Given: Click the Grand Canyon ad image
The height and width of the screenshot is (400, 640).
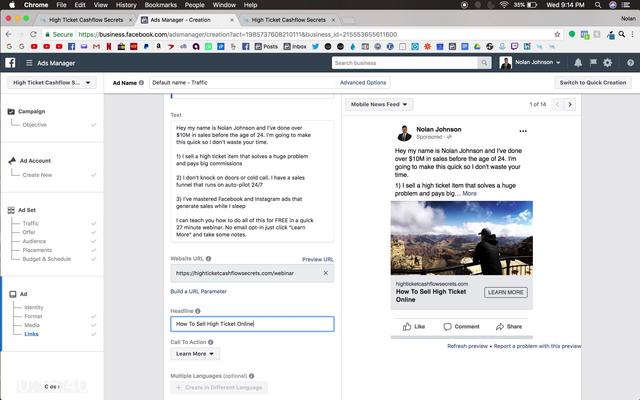Looking at the screenshot, I should [x=462, y=238].
